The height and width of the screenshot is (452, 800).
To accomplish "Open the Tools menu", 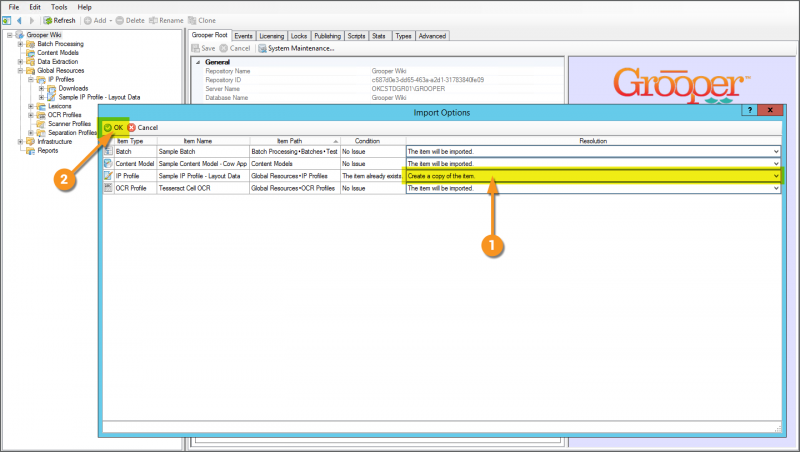I will point(59,7).
